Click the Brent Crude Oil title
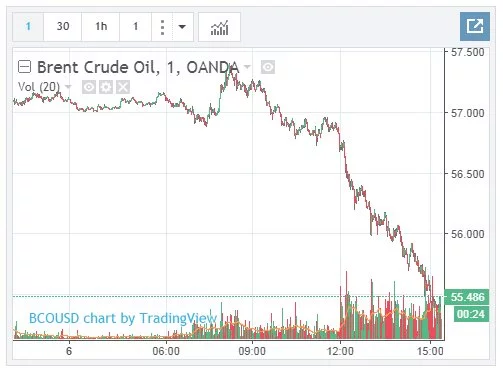Image resolution: width=503 pixels, height=373 pixels. pos(96,67)
